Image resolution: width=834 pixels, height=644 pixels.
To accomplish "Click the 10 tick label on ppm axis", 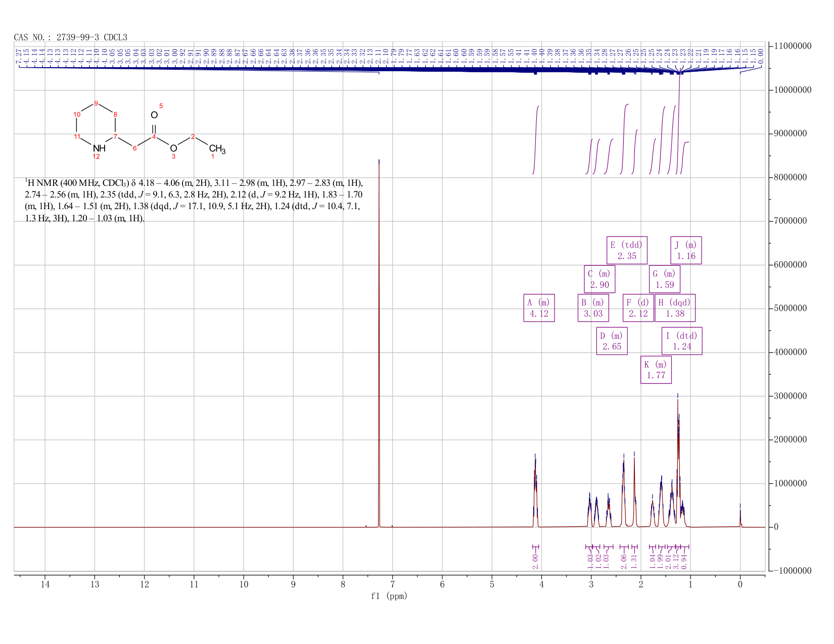I will pyautogui.click(x=244, y=584).
